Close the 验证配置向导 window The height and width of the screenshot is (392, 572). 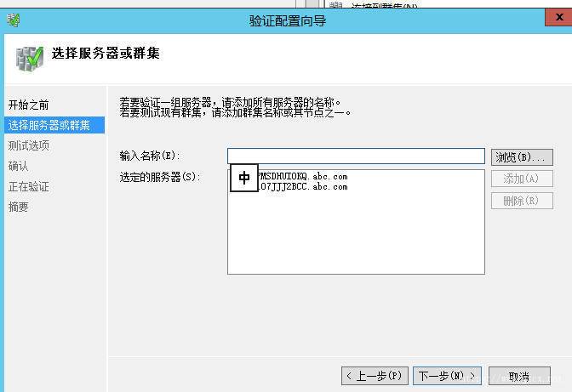(x=558, y=17)
